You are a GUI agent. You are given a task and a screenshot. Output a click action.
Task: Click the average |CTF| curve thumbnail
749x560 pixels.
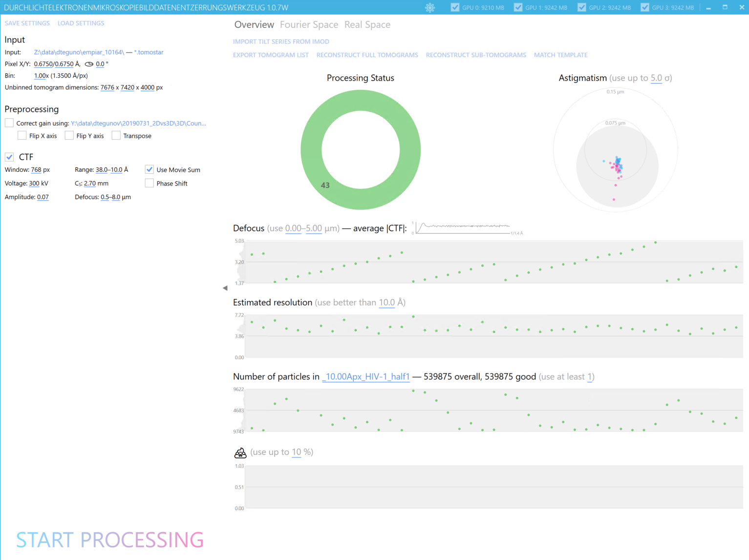[x=462, y=228]
